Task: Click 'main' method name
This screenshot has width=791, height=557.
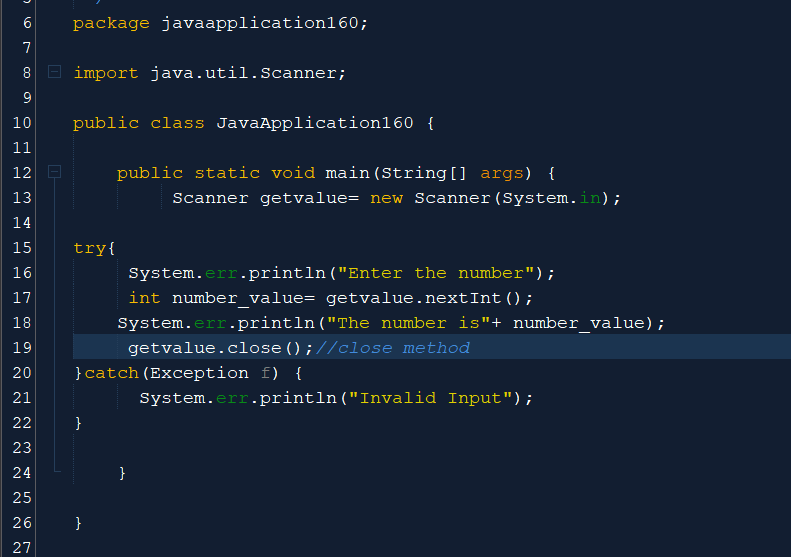Action: [x=348, y=173]
